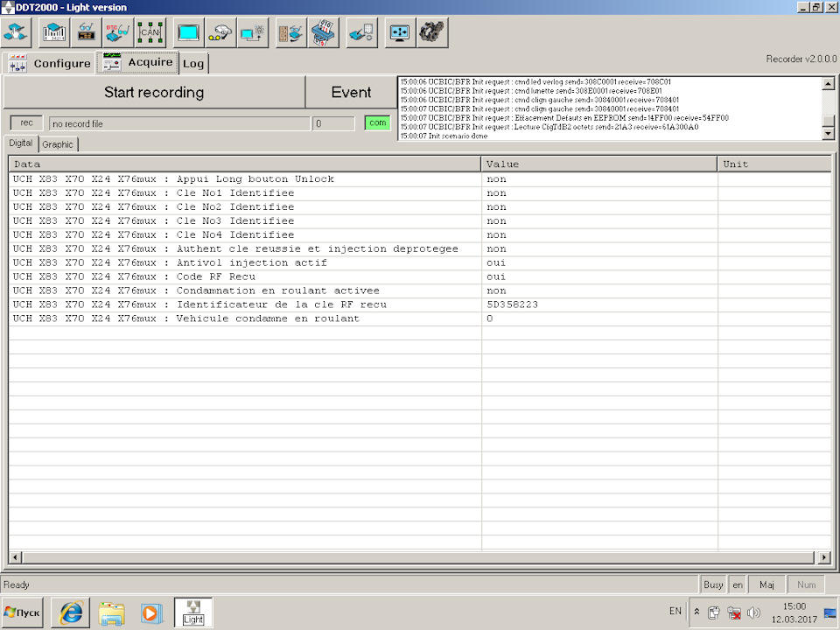Show hidden tray icons
840x630 pixels.
click(x=696, y=612)
